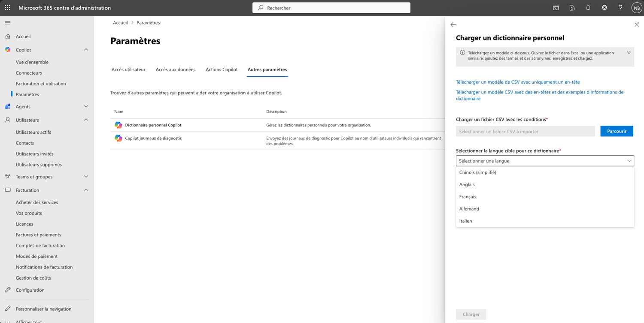Switch to the Accès aux données tab
Image resolution: width=644 pixels, height=323 pixels.
pos(175,69)
